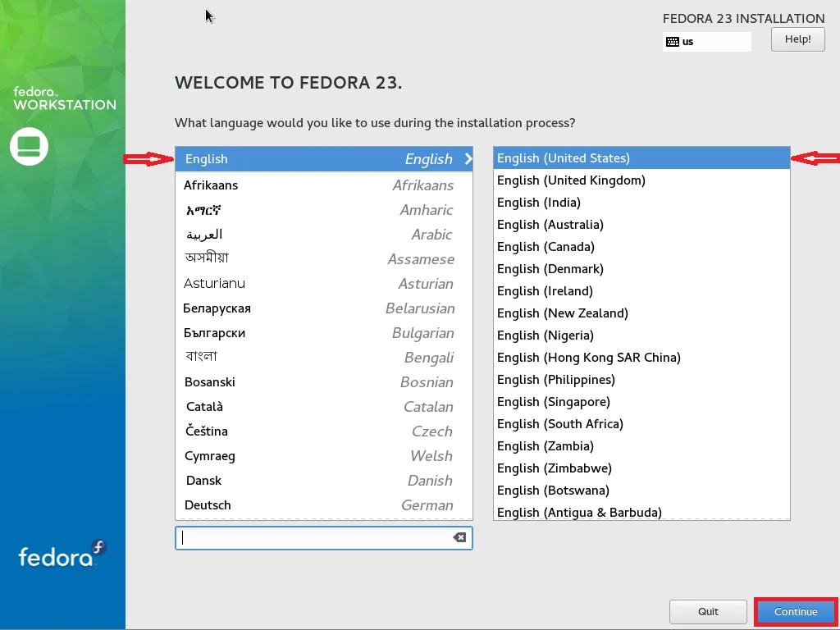Choose English (South Africa) locale
Viewport: 840px width, 630px height.
click(x=641, y=424)
